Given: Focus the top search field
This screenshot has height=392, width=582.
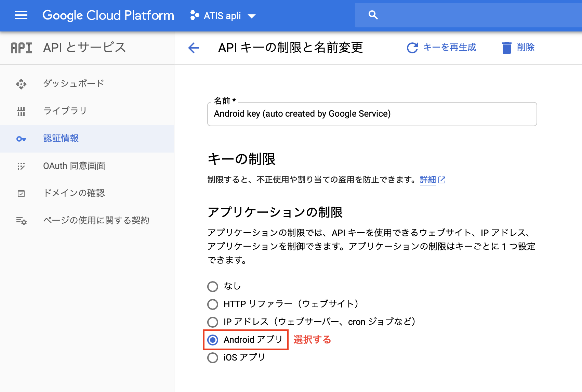Looking at the screenshot, I should [x=468, y=15].
